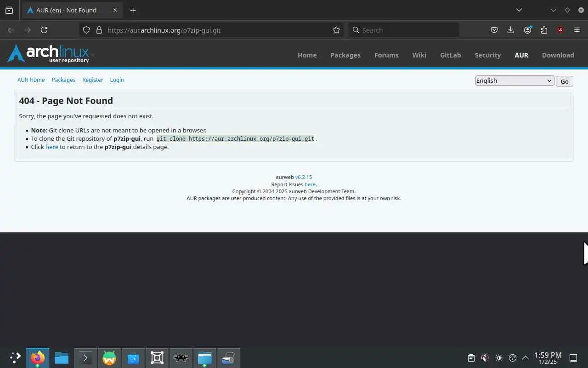
Task: Click the git clone command text
Action: (x=235, y=138)
